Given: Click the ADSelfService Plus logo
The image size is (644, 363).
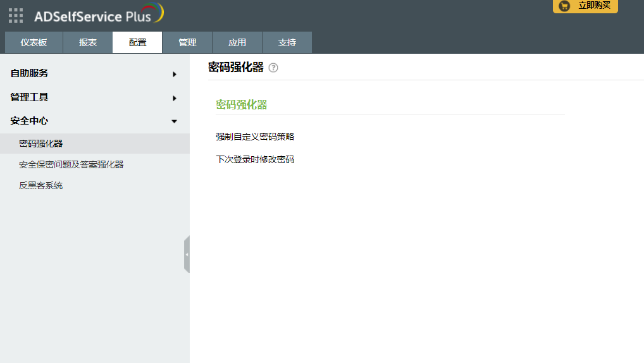Looking at the screenshot, I should [x=98, y=15].
